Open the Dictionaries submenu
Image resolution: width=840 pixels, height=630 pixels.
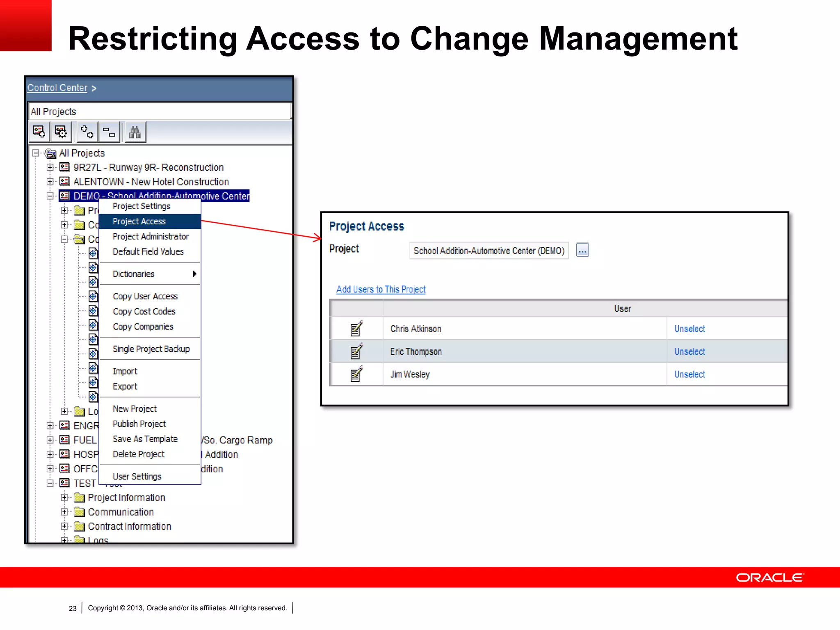click(150, 274)
